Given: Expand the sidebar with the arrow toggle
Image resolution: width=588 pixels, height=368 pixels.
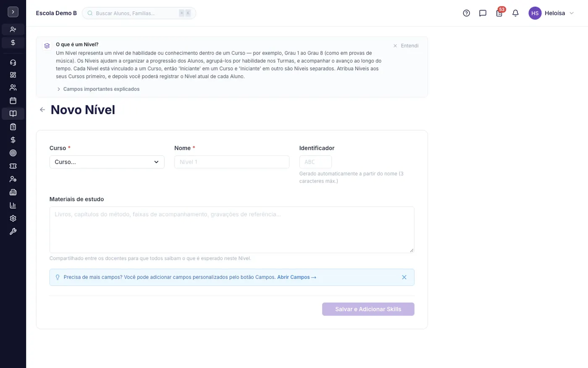Looking at the screenshot, I should pyautogui.click(x=13, y=12).
